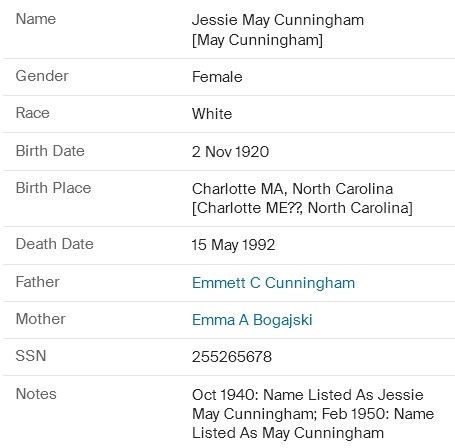The image size is (455, 448).
Task: Select death date 15 May 1992
Action: click(x=233, y=245)
